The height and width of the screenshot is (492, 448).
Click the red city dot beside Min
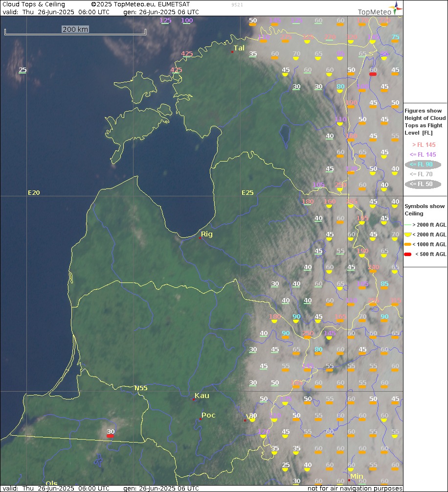349,480
